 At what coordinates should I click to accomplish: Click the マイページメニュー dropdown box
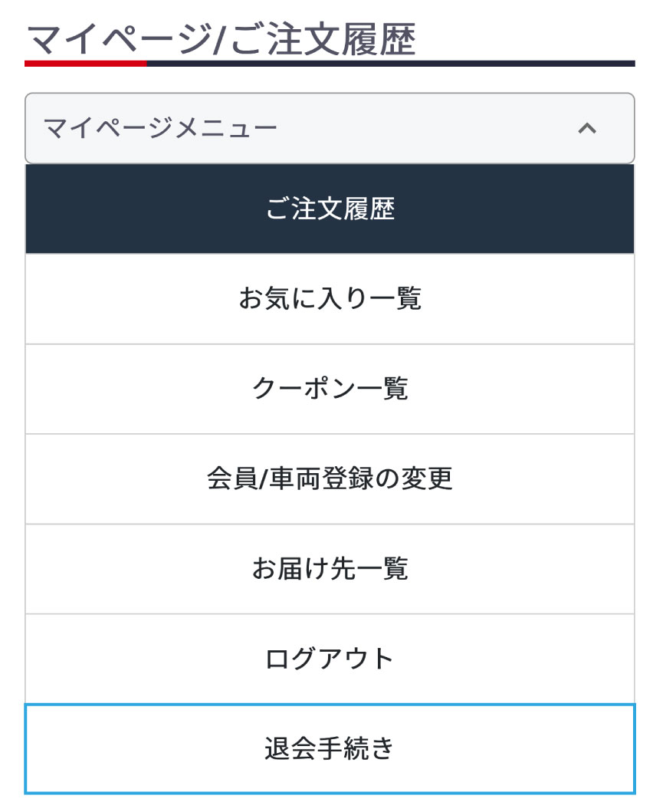coord(330,129)
